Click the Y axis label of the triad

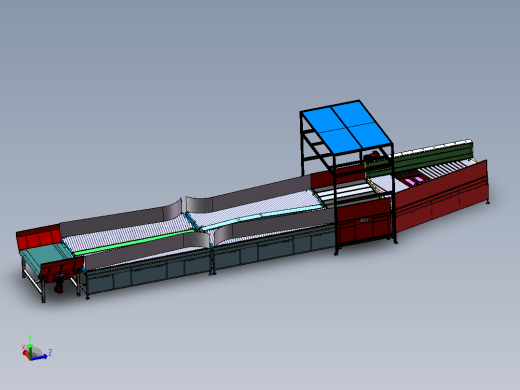pos(30,338)
